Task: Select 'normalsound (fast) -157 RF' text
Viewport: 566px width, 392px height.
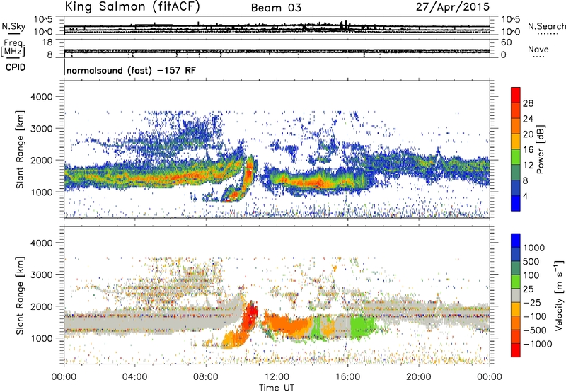Action: [x=131, y=70]
